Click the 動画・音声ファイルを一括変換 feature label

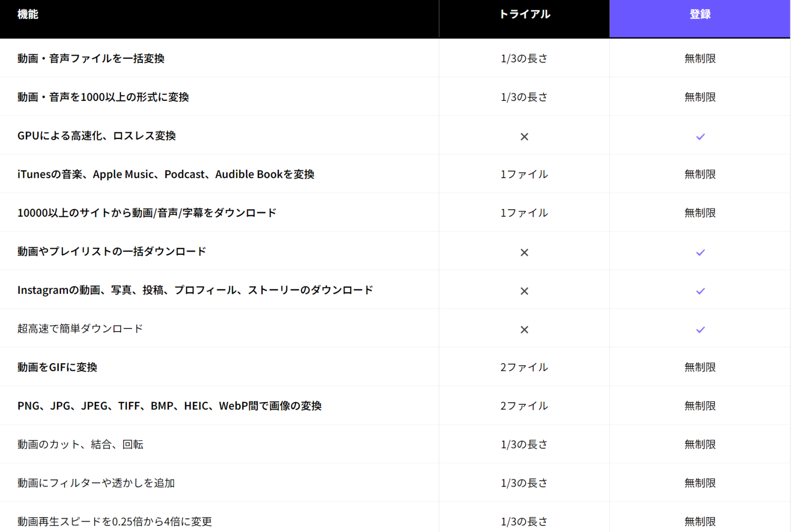click(x=91, y=59)
